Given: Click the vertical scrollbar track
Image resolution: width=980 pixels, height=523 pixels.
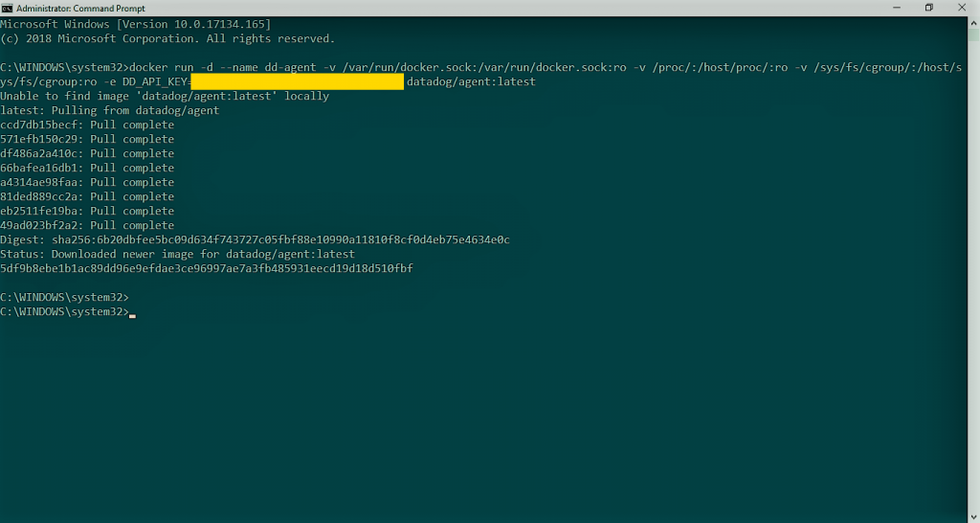Looking at the screenshot, I should tap(974, 269).
